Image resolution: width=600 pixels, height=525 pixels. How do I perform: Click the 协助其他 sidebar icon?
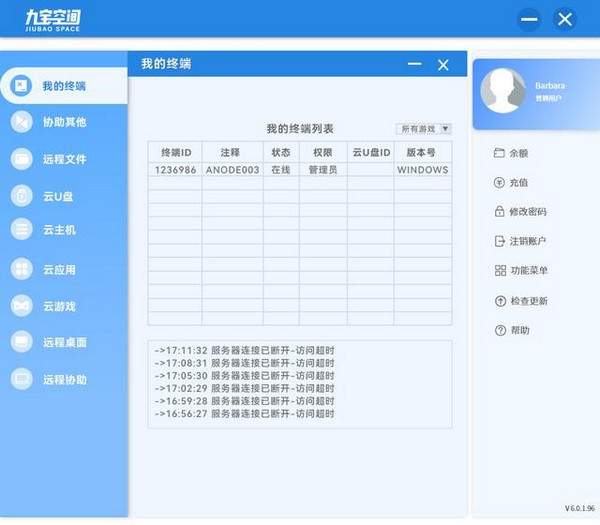[x=21, y=122]
